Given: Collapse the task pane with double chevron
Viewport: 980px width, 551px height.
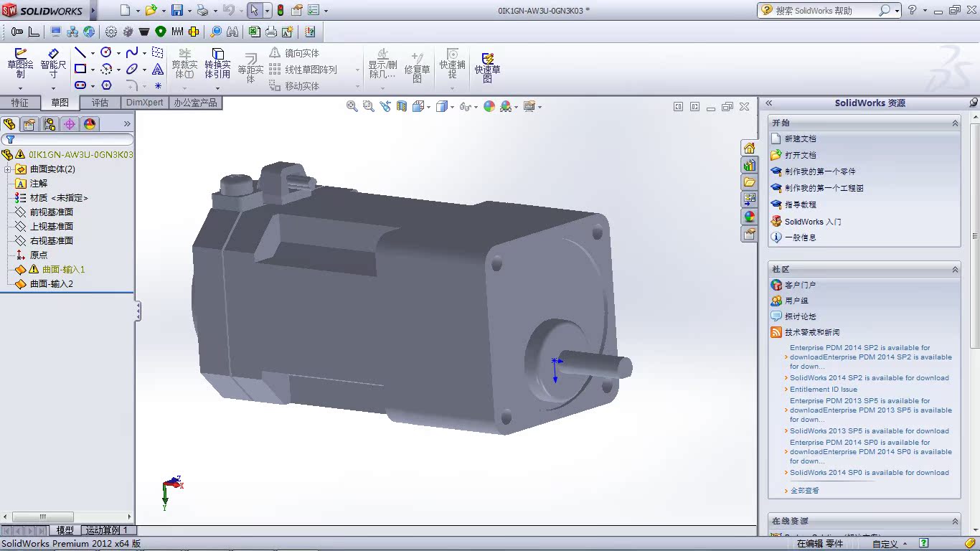Looking at the screenshot, I should (x=768, y=103).
